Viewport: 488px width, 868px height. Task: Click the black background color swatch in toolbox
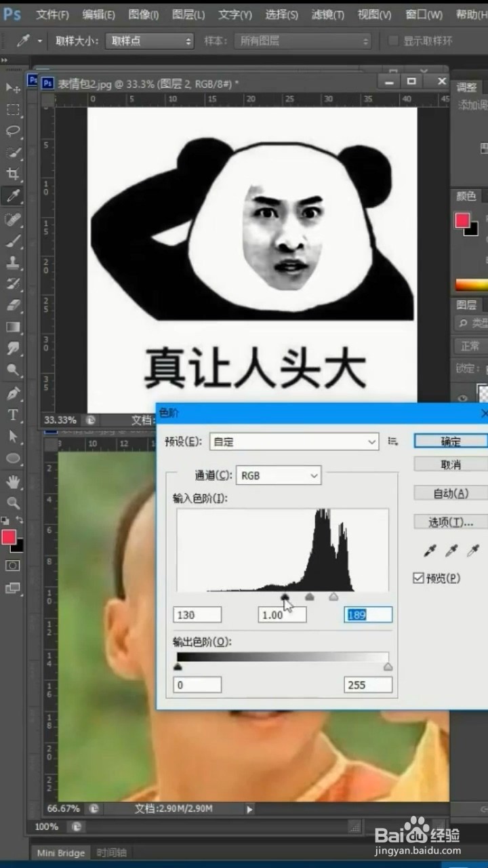click(x=20, y=547)
